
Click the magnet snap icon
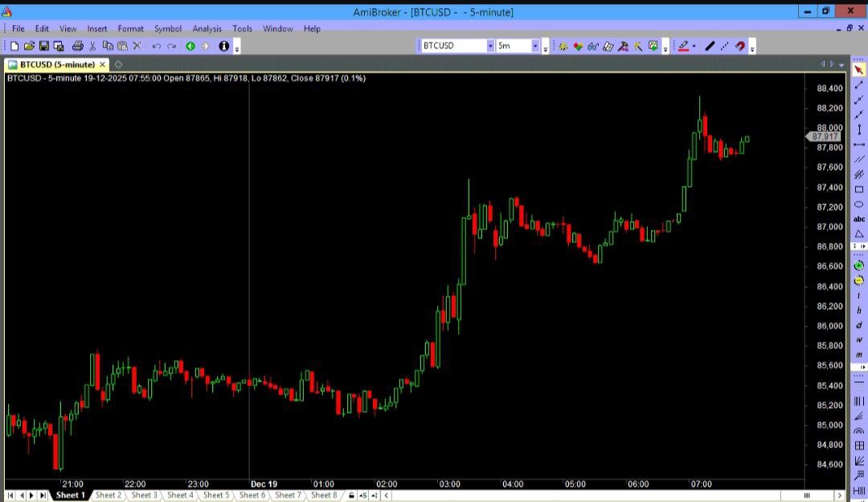[740, 47]
